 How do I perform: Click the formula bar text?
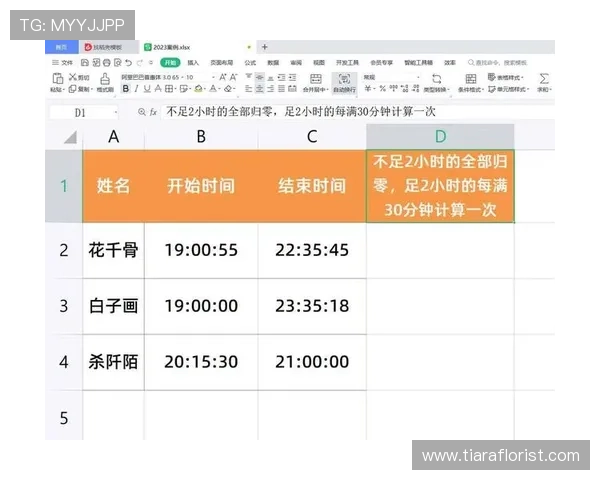pyautogui.click(x=301, y=112)
